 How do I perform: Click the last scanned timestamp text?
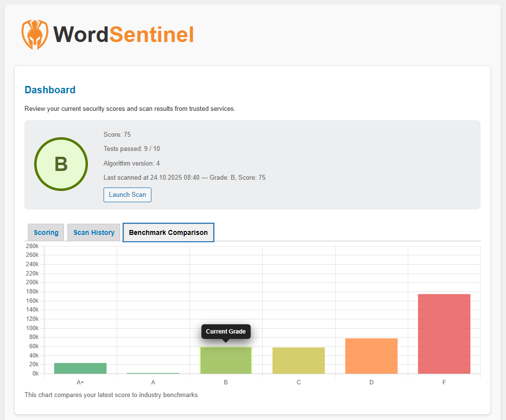pos(185,177)
